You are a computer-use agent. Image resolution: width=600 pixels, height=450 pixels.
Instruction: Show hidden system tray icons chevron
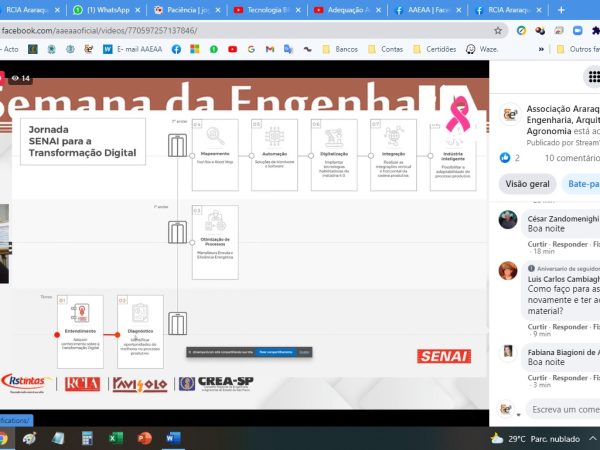pos(593,439)
